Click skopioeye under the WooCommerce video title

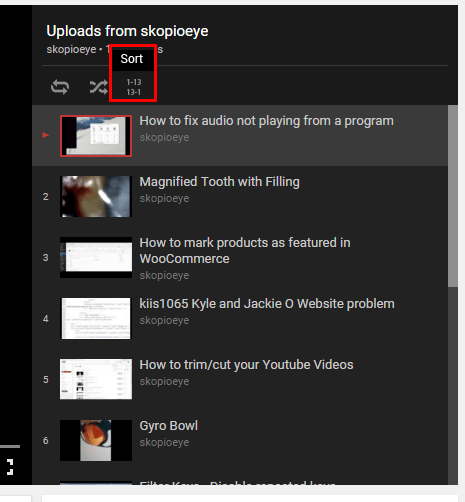[x=164, y=275]
